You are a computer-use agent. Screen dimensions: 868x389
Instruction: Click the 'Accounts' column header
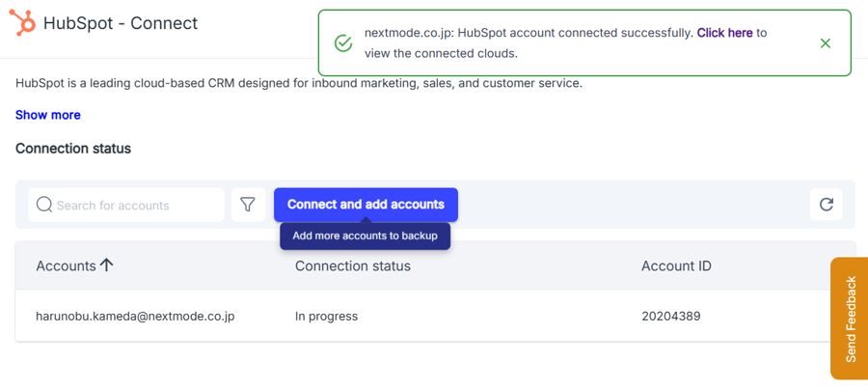(66, 266)
